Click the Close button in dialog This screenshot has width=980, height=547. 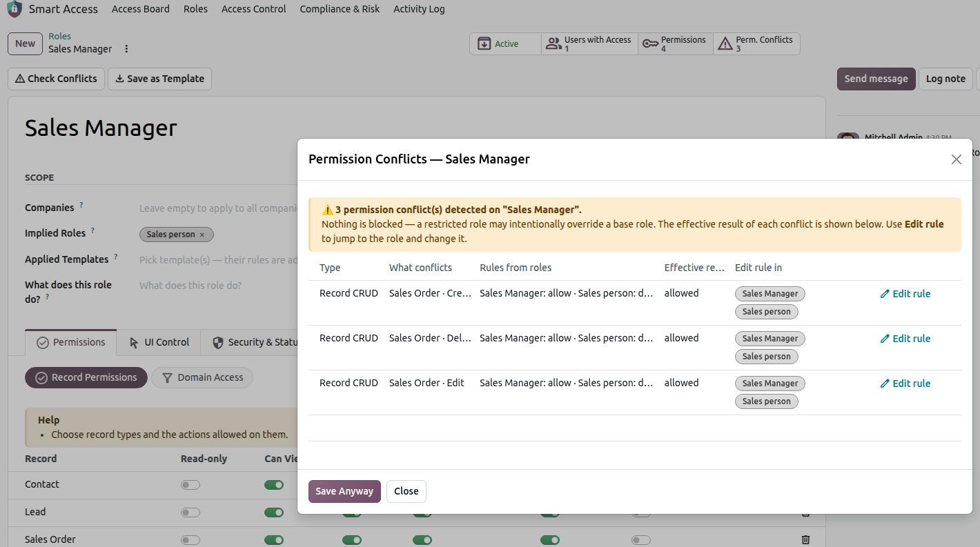point(406,491)
